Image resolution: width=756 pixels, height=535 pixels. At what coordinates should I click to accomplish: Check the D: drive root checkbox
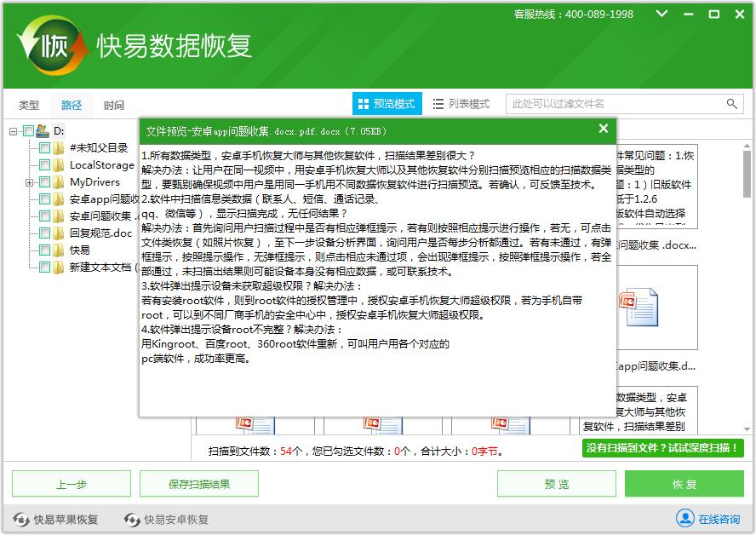[28, 131]
